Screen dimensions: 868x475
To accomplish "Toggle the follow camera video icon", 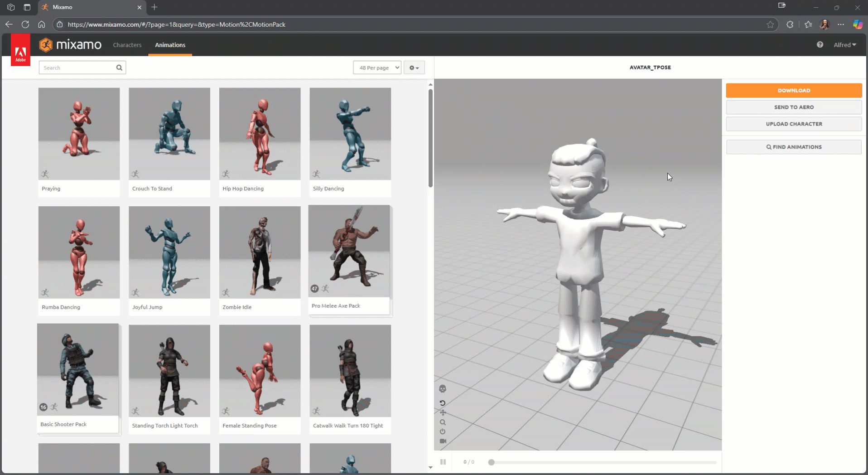I will tap(443, 441).
